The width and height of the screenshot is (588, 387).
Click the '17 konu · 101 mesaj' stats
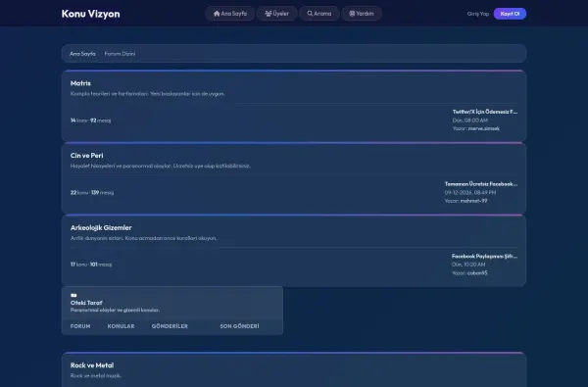(x=91, y=265)
